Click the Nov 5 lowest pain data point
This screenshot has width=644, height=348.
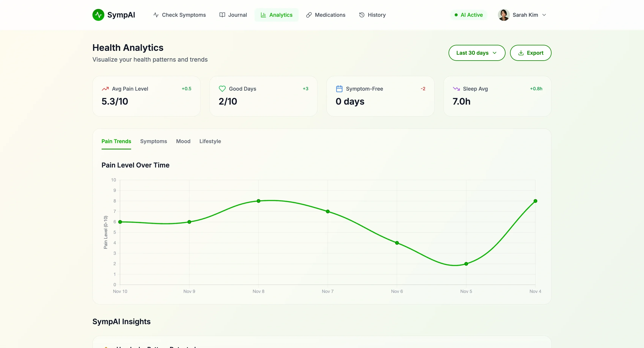pyautogui.click(x=466, y=264)
